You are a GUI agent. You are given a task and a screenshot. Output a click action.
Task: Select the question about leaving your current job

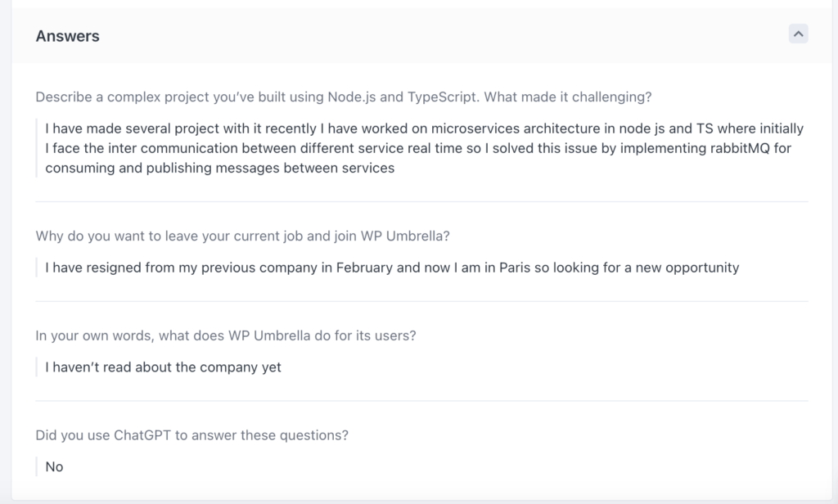pos(242,236)
